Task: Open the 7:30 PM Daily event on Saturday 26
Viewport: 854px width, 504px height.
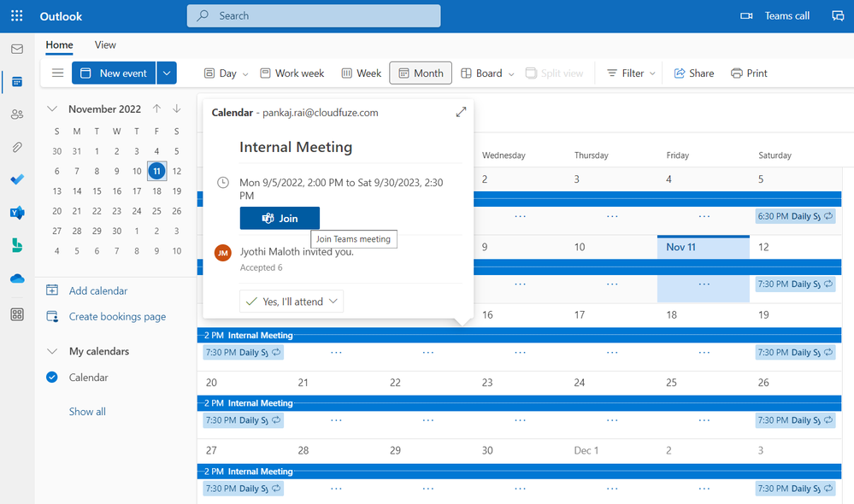Action: coord(795,420)
